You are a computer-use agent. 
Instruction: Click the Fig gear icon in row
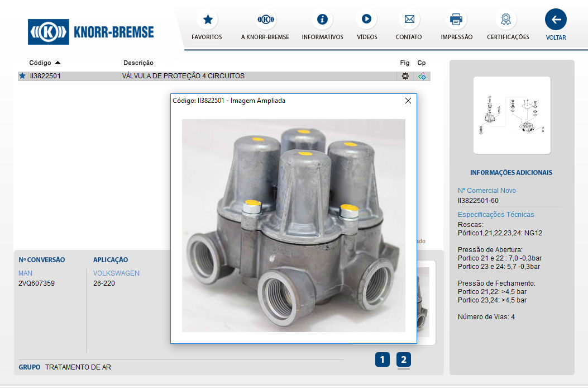[405, 76]
